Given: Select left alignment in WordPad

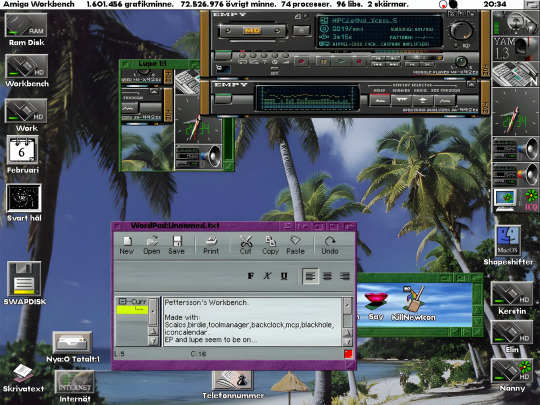Looking at the screenshot, I should tap(310, 276).
